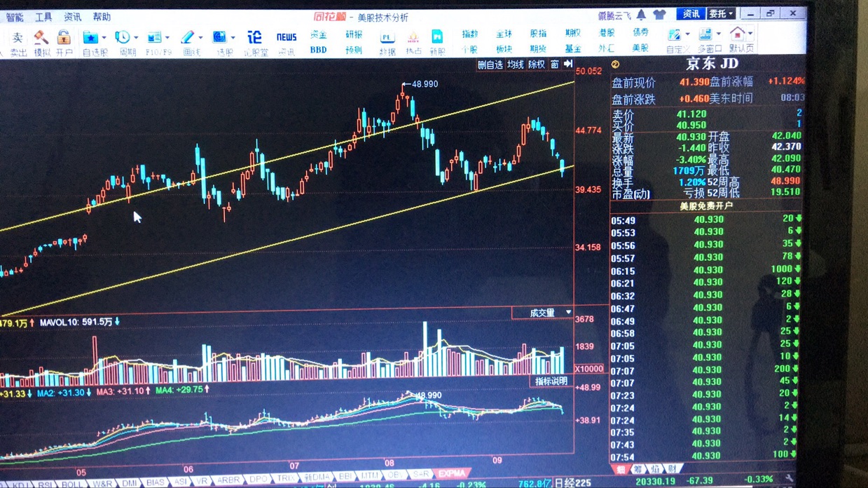This screenshot has width=868, height=488.
Task: Expand the 画线 drawing dropdown arrow
Action: (x=200, y=38)
